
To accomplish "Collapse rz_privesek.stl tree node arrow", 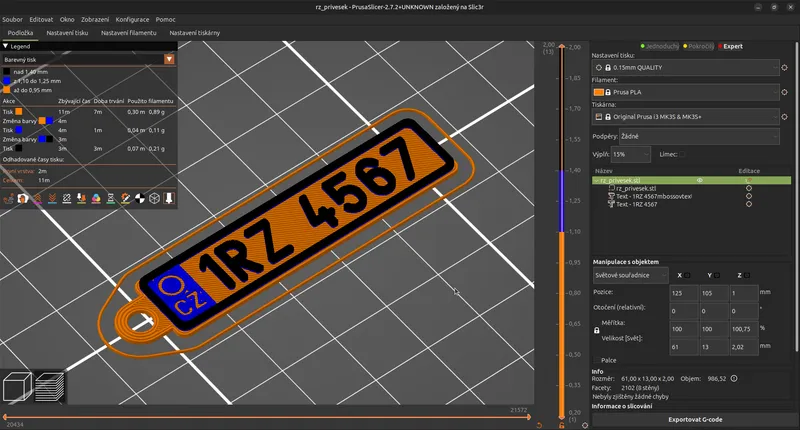I will click(596, 180).
